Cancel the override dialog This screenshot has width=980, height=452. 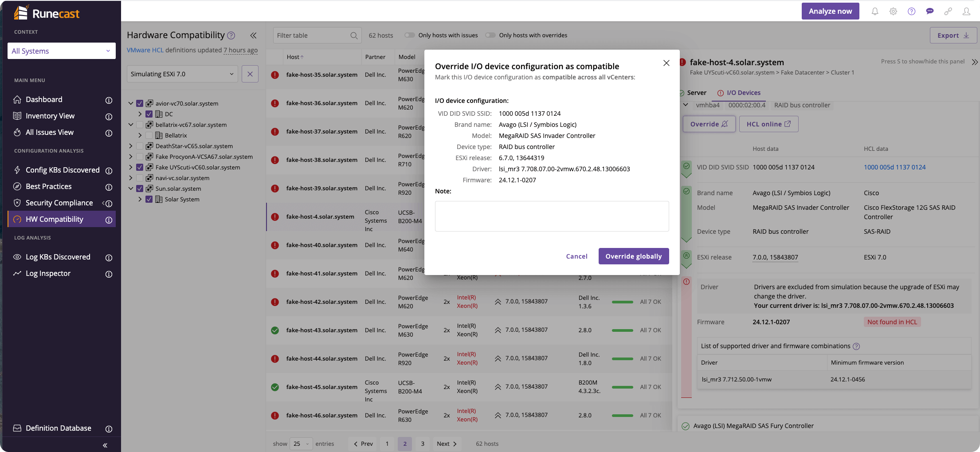tap(576, 256)
